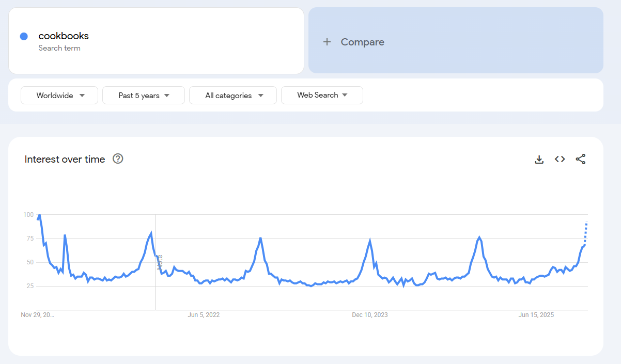Screen dimensions: 621x364
Task: Open the All categories dropdown
Action: pos(233,96)
